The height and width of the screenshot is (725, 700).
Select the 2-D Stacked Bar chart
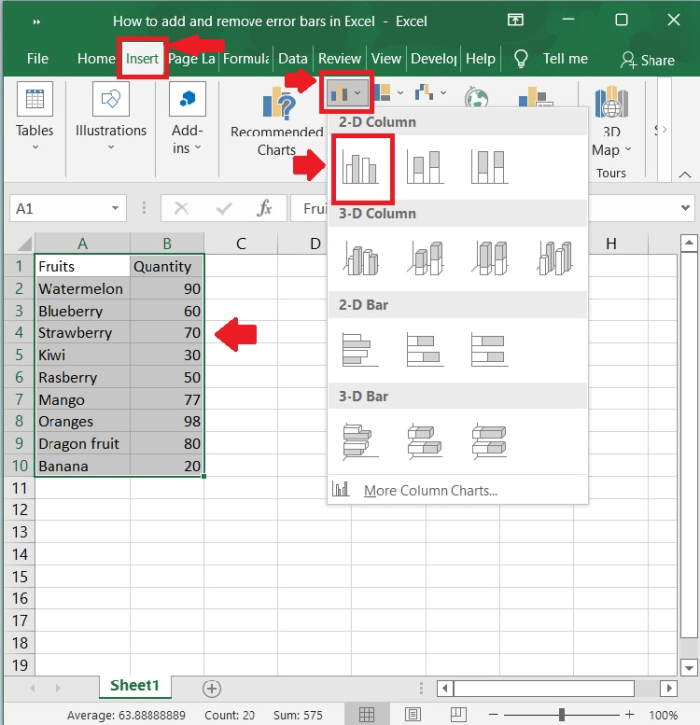point(425,350)
